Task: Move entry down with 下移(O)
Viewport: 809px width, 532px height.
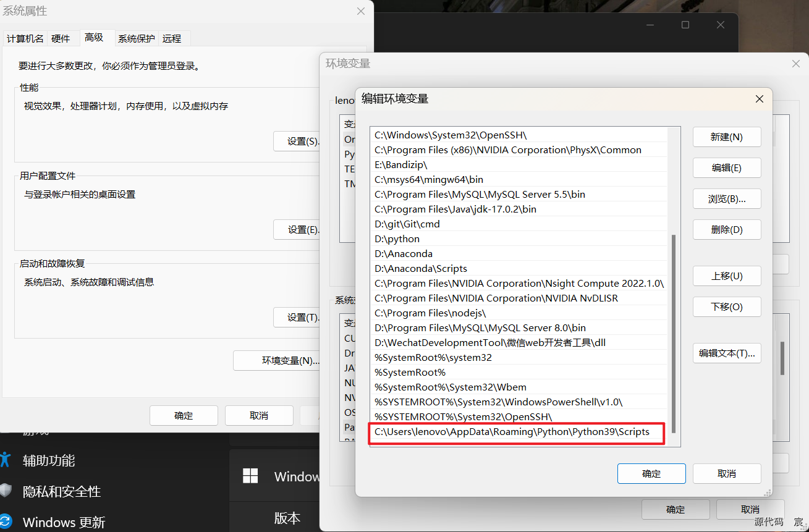Action: pos(727,307)
